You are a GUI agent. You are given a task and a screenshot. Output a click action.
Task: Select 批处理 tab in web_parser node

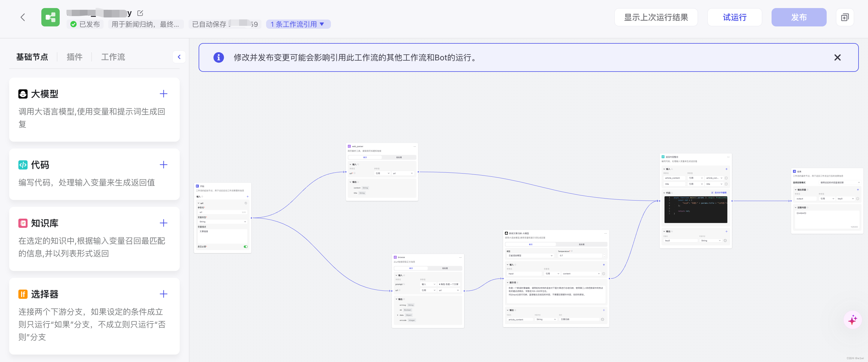click(399, 157)
